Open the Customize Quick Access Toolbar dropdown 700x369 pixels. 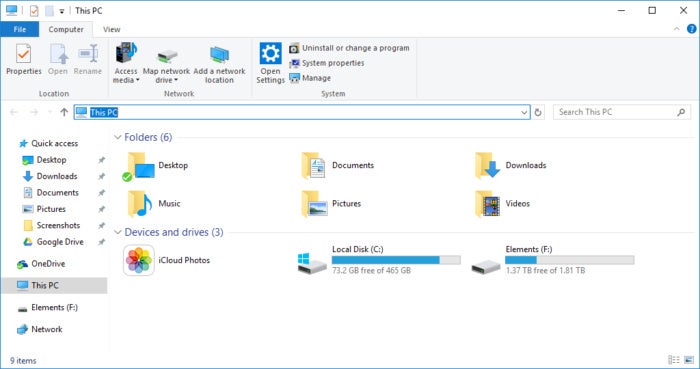[62, 11]
